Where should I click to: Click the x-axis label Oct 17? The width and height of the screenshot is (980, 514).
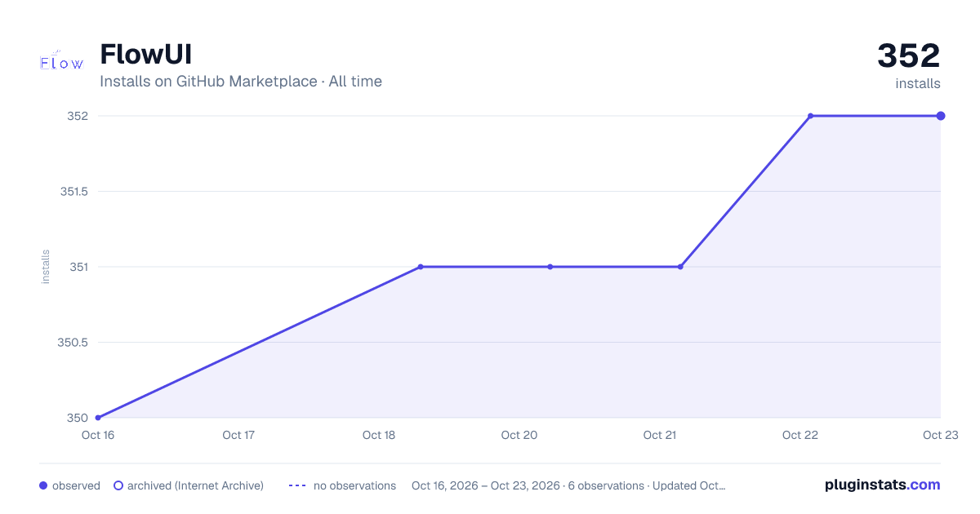pos(238,435)
